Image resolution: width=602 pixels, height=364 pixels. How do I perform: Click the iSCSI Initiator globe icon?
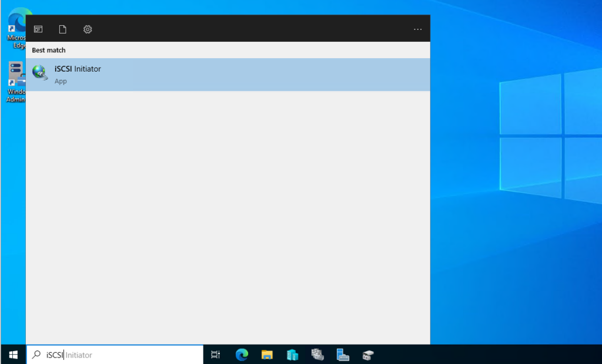click(40, 72)
